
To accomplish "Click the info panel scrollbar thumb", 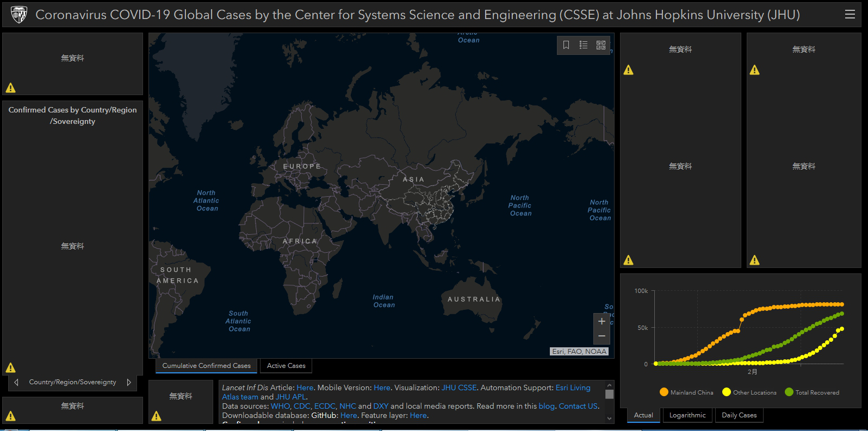I will 609,395.
